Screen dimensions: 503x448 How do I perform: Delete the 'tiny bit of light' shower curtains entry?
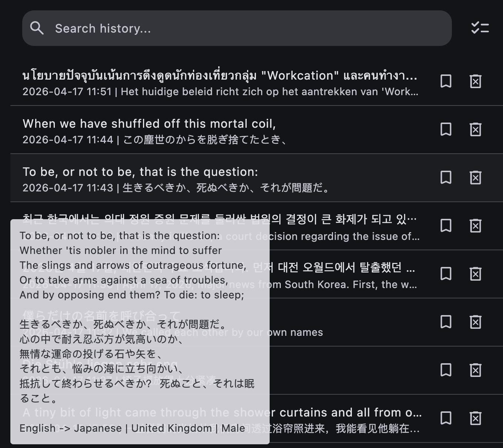(x=476, y=418)
